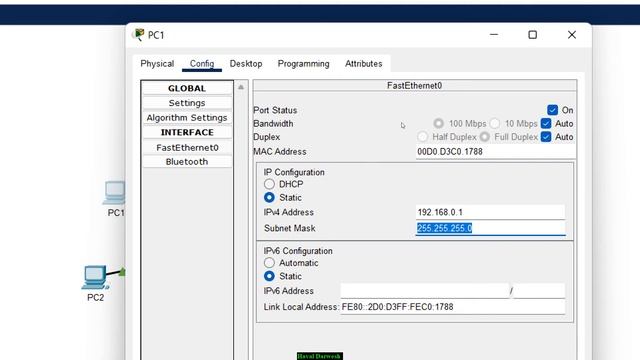The height and width of the screenshot is (360, 640).
Task: Click the Port Status label
Action: (275, 110)
